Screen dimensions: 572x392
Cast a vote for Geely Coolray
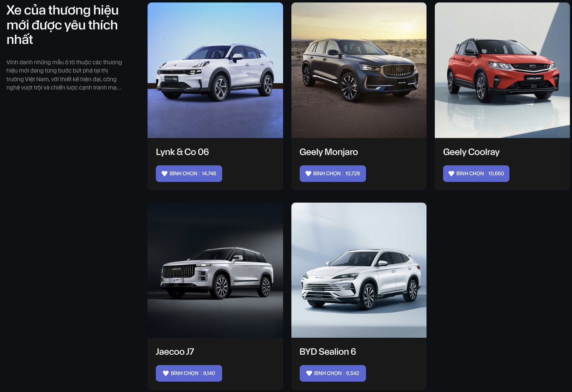coord(476,174)
